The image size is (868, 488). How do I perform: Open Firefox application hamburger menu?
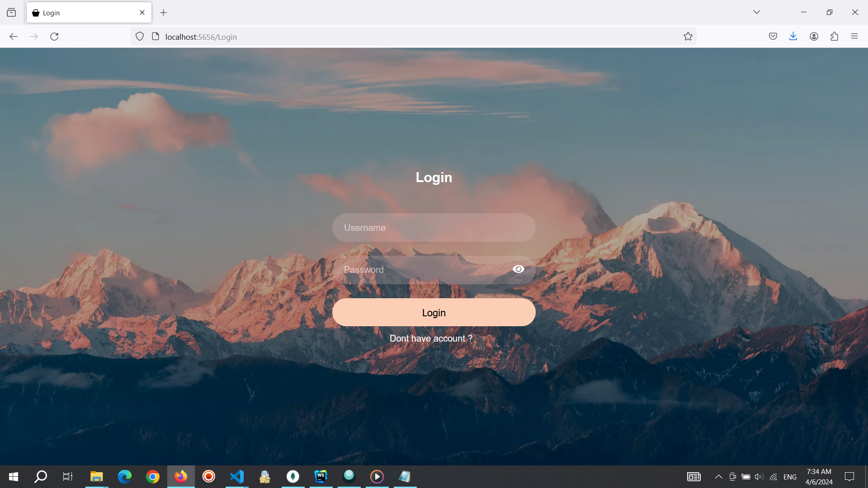pyautogui.click(x=854, y=37)
